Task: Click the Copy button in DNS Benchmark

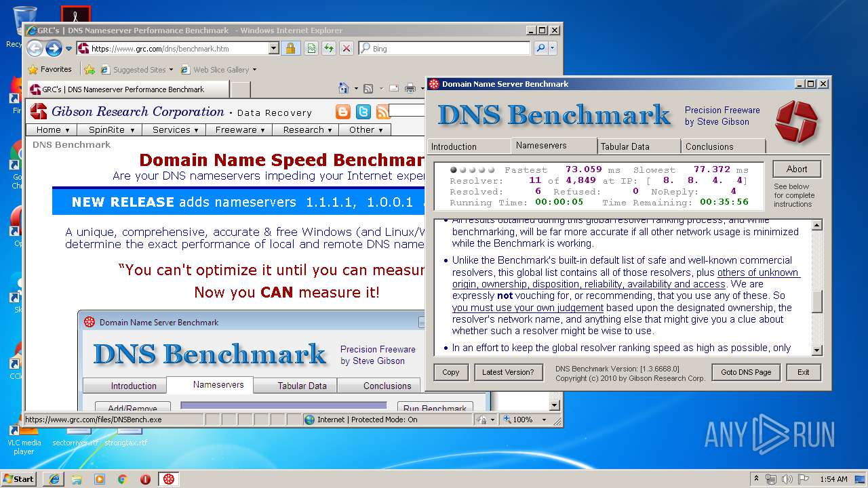Action: pyautogui.click(x=451, y=372)
